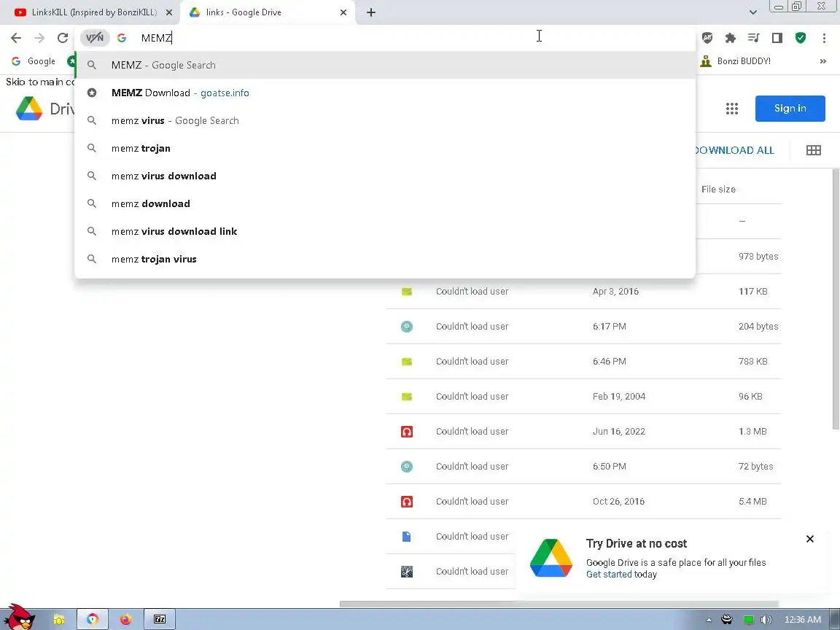Click the file icon in Apr 3, 2016 row
840x630 pixels.
pyautogui.click(x=407, y=292)
